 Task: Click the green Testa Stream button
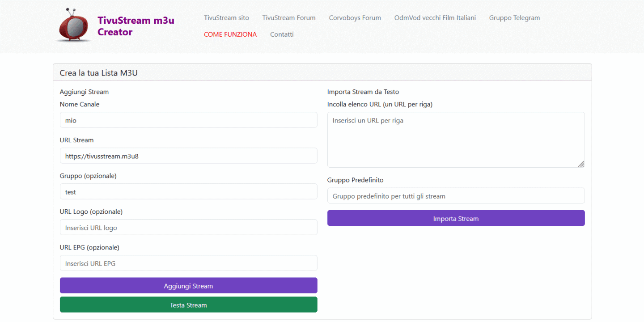189,305
